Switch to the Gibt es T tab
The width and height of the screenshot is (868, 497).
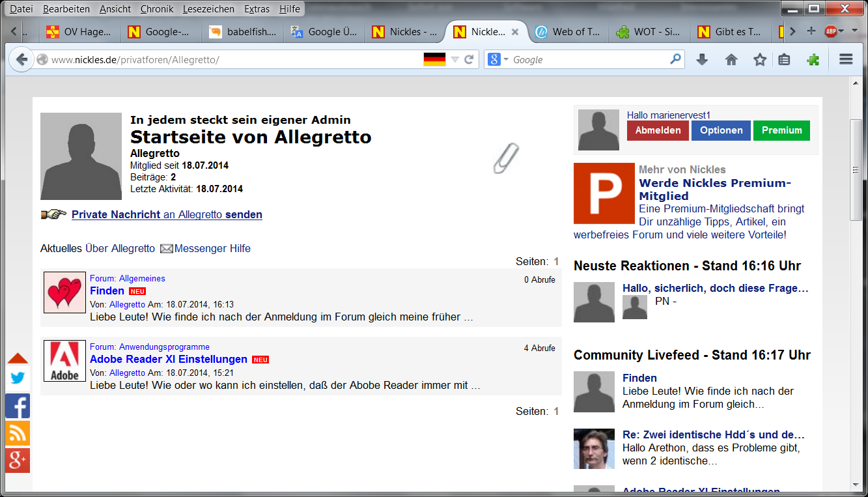(731, 31)
